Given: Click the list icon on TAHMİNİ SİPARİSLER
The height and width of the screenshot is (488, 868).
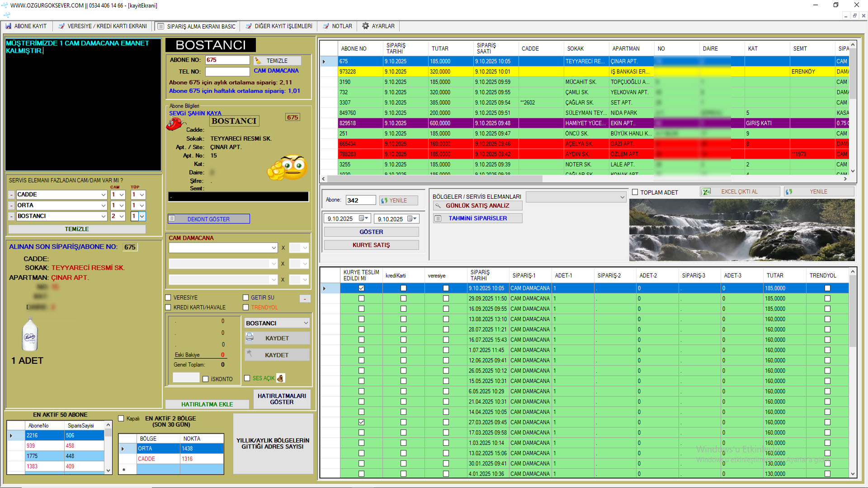Looking at the screenshot, I should [x=438, y=219].
